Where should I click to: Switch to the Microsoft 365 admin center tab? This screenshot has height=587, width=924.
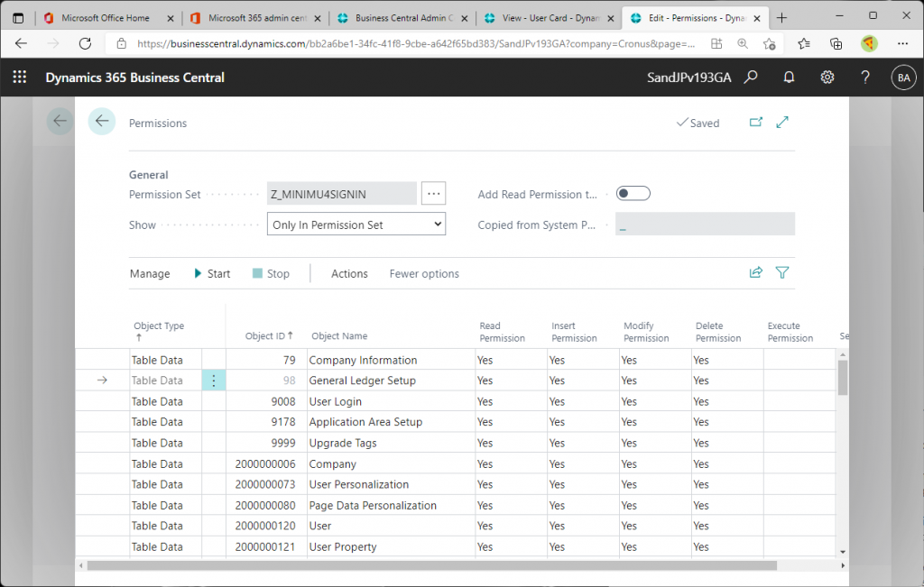click(x=255, y=18)
